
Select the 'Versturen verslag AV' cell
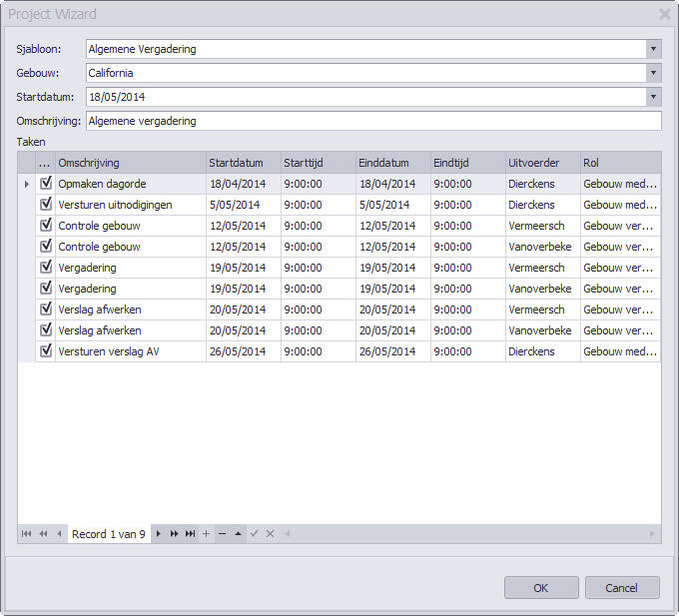coord(131,351)
